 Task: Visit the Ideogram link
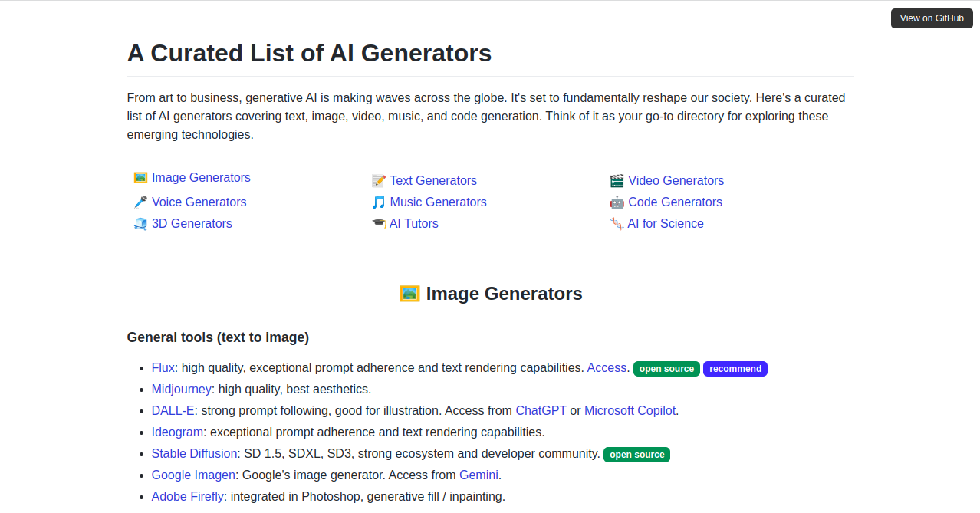pyautogui.click(x=177, y=432)
